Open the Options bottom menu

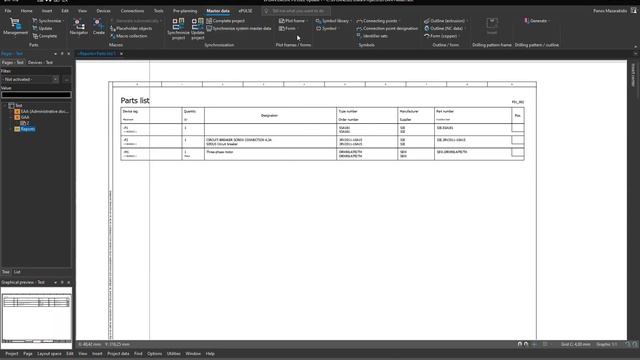click(x=154, y=353)
